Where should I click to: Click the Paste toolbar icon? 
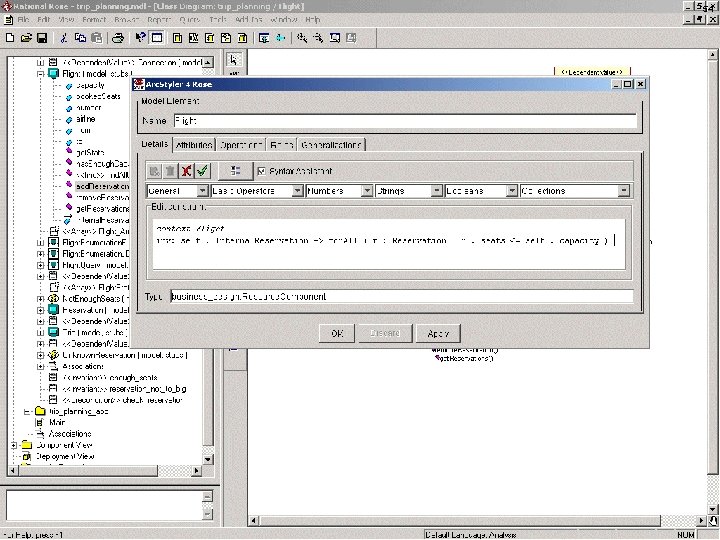(x=96, y=38)
